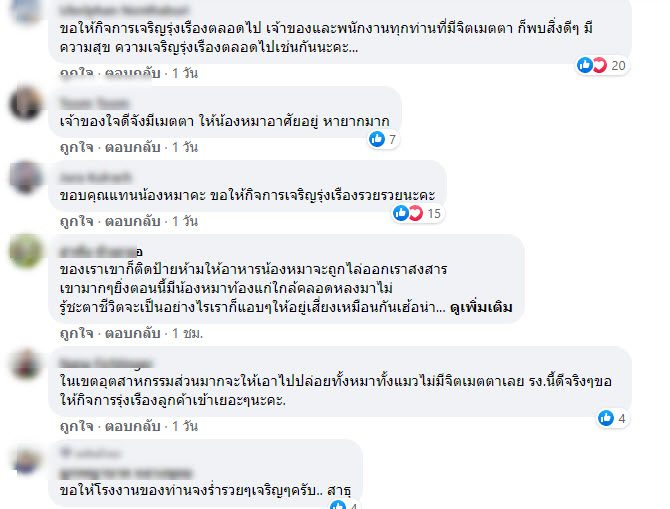Open reactions on the 20-reaction comment
Image resolution: width=670 pixels, height=509 pixels.
(602, 65)
